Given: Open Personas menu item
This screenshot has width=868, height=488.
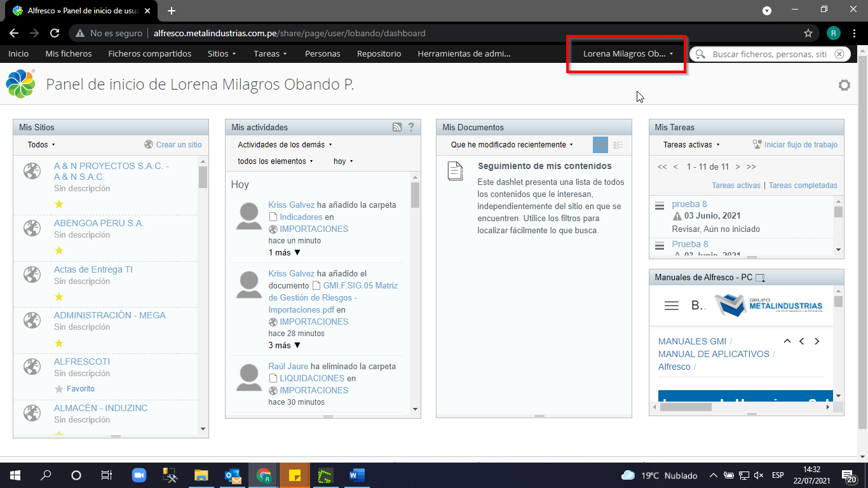Looking at the screenshot, I should tap(323, 54).
